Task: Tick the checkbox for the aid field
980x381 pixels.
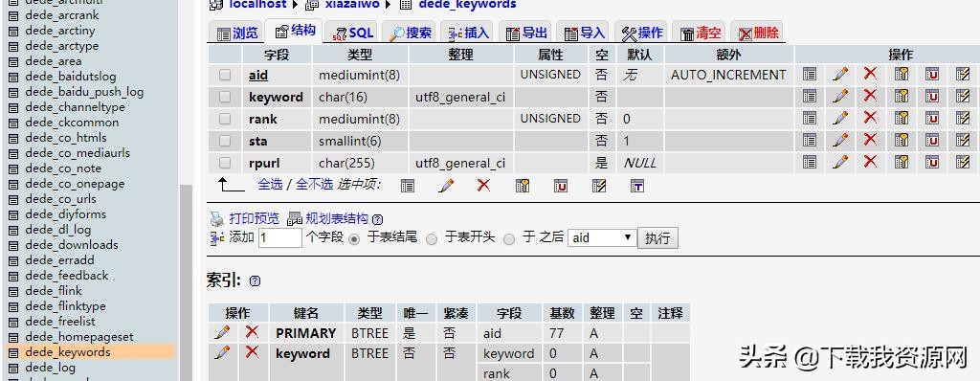Action: [225, 75]
